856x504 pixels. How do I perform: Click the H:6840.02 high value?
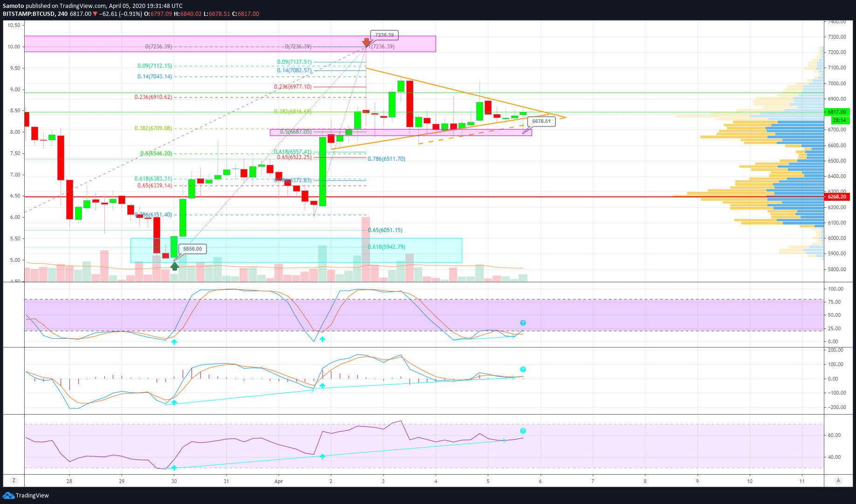[188, 14]
